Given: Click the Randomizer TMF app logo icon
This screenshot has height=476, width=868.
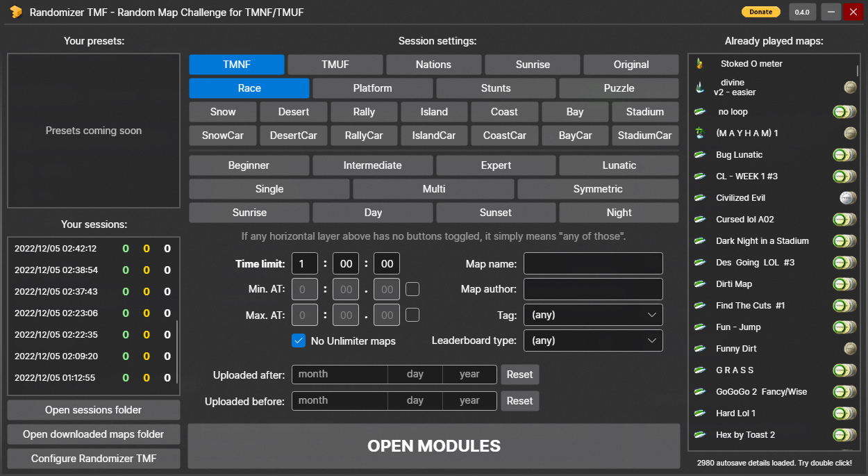Looking at the screenshot, I should [x=15, y=12].
